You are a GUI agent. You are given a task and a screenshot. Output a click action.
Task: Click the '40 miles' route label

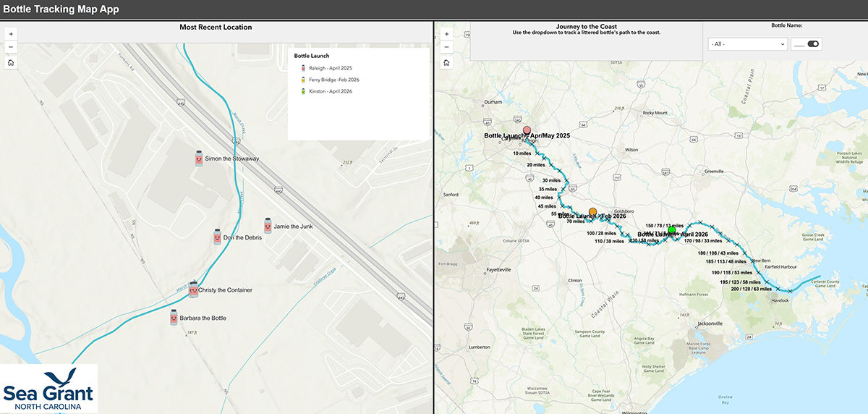click(x=543, y=198)
